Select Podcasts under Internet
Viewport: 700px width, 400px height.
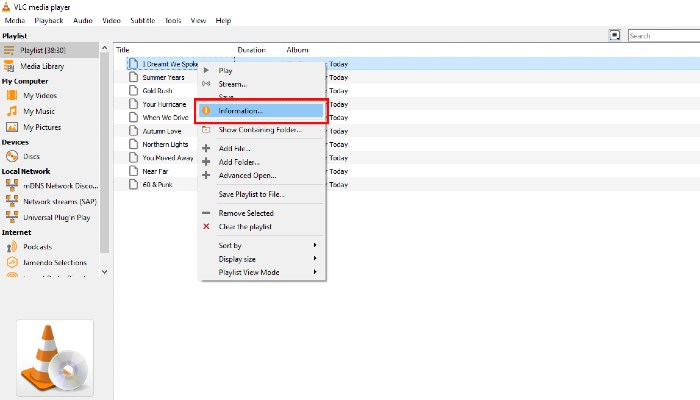click(37, 246)
